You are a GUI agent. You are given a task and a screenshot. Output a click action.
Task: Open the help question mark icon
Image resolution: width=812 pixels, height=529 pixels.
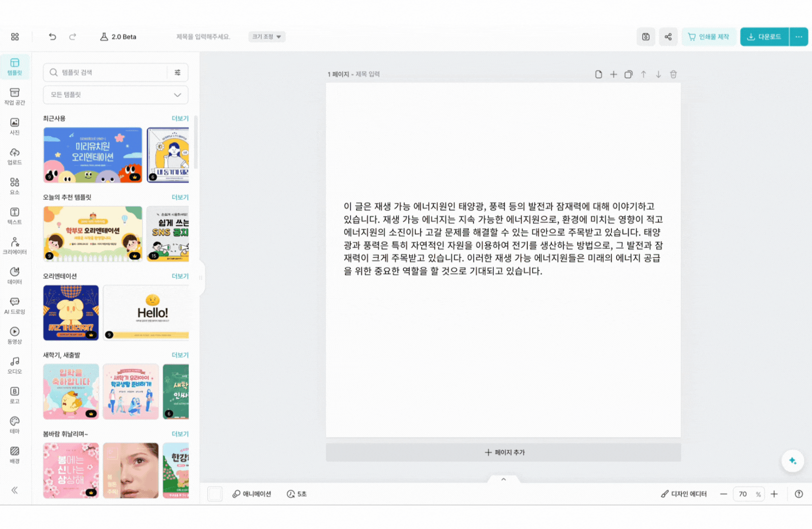799,494
